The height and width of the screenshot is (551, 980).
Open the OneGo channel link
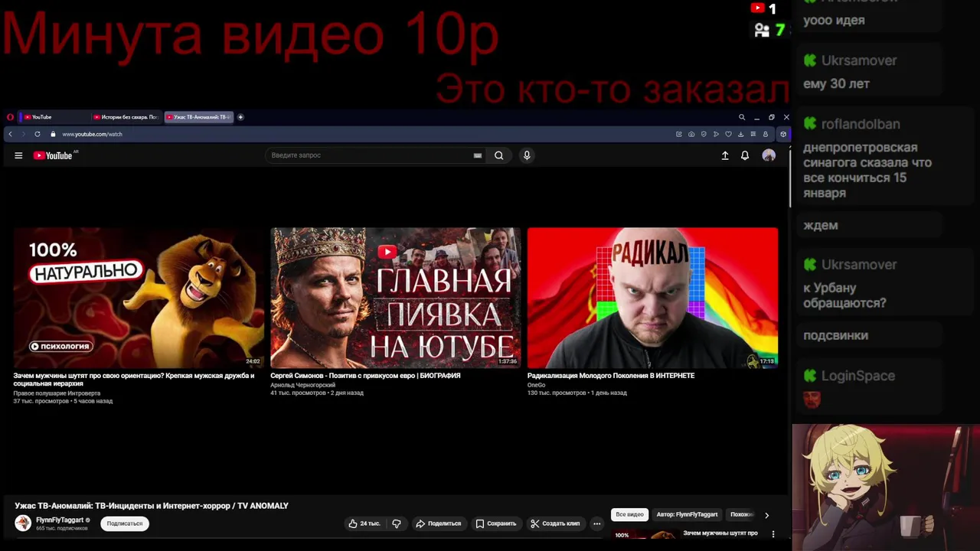(x=537, y=385)
